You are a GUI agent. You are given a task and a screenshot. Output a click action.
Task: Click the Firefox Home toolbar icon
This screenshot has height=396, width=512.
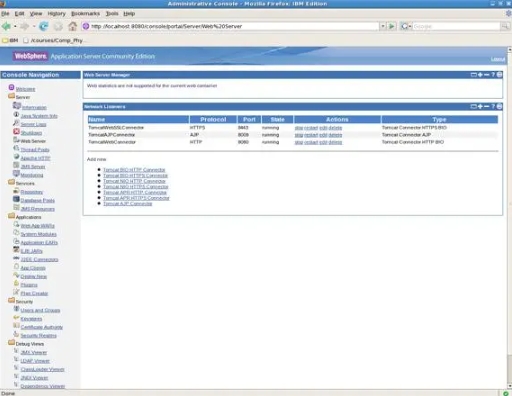(x=72, y=26)
